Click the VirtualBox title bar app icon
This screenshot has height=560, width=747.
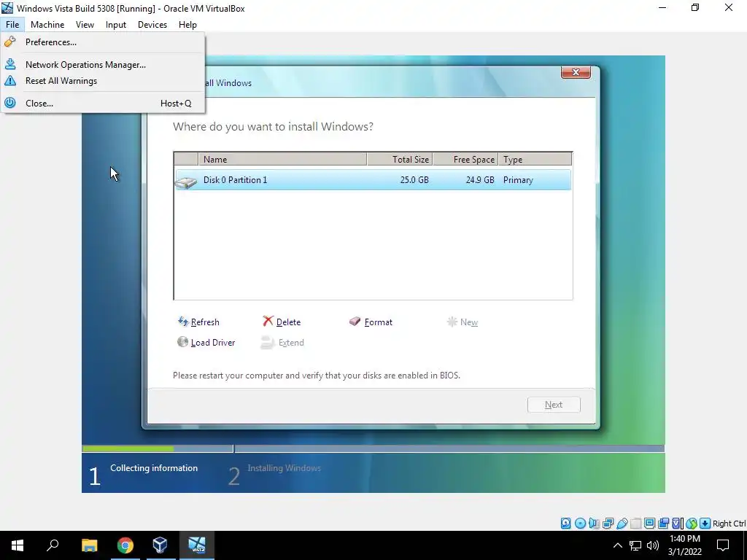click(x=7, y=8)
